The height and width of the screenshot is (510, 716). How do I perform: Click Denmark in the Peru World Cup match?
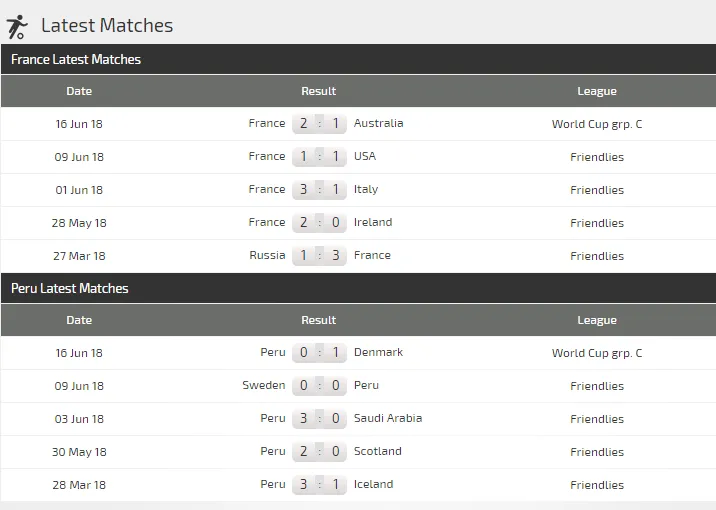pos(379,352)
